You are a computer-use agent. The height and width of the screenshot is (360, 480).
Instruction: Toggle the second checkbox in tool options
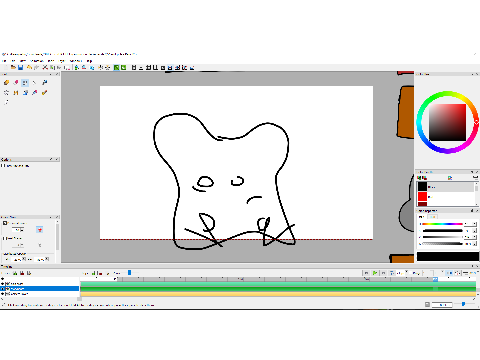(4, 238)
